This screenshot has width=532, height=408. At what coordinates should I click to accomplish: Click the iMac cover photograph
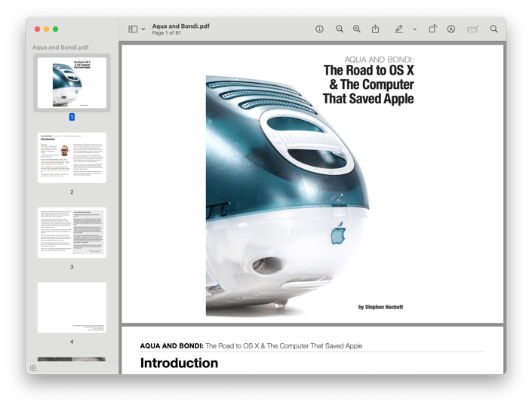(x=288, y=196)
